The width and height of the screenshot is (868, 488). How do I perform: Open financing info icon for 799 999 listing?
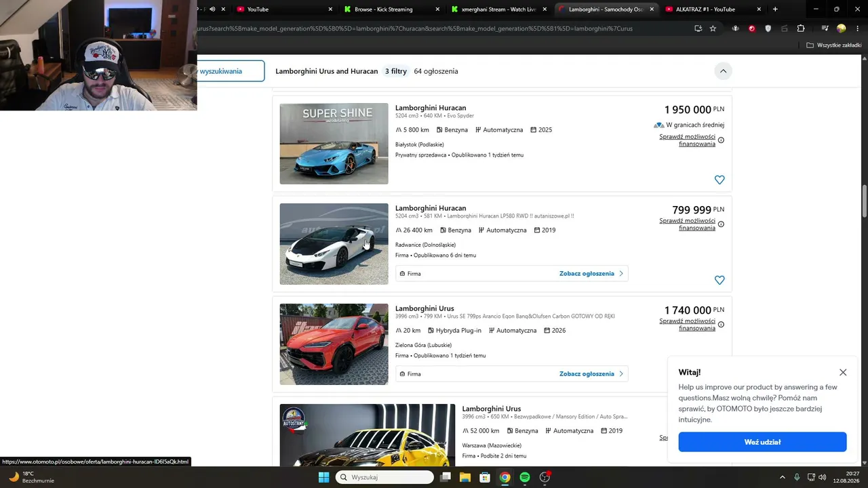721,224
